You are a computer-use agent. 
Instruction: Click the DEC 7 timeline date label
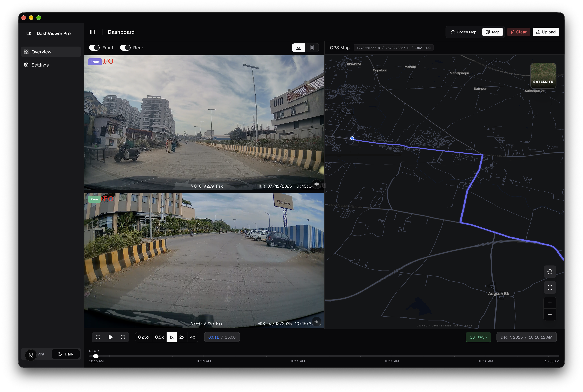(x=94, y=351)
